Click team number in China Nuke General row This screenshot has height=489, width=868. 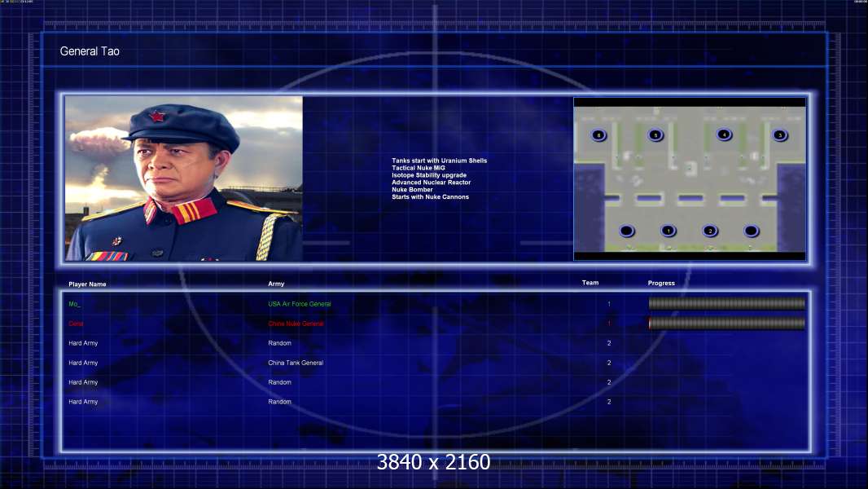[609, 324]
